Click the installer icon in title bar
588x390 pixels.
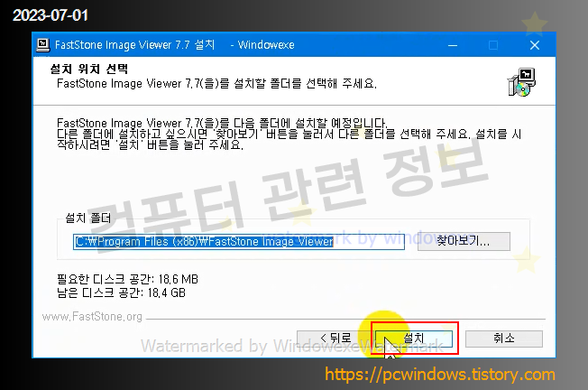coord(42,44)
